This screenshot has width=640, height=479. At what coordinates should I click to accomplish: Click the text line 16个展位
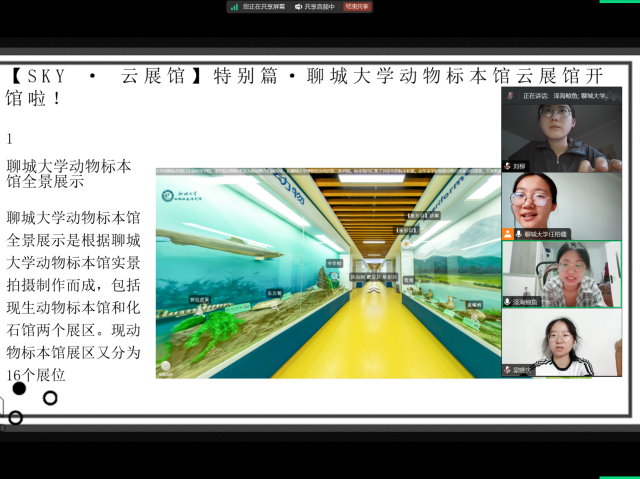pos(36,375)
